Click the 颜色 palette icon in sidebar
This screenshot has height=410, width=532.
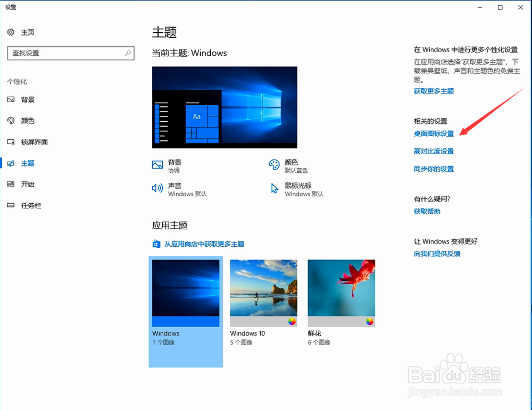click(11, 120)
